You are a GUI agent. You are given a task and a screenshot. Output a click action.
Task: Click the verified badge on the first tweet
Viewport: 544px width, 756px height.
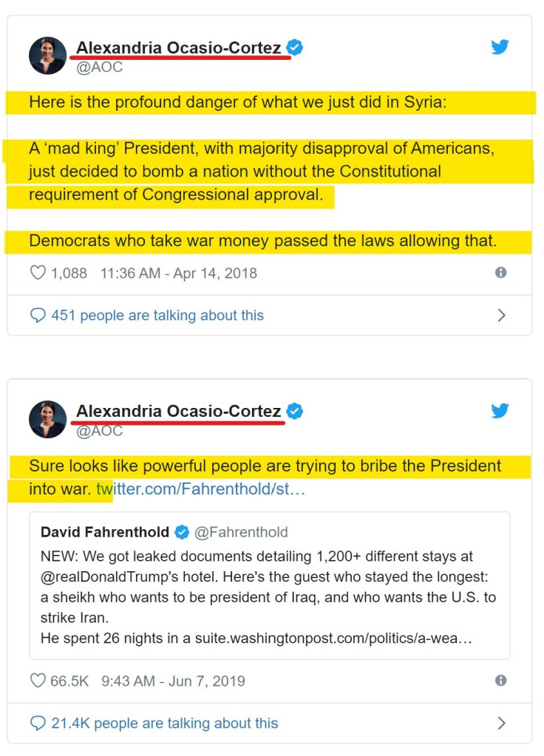tap(295, 48)
